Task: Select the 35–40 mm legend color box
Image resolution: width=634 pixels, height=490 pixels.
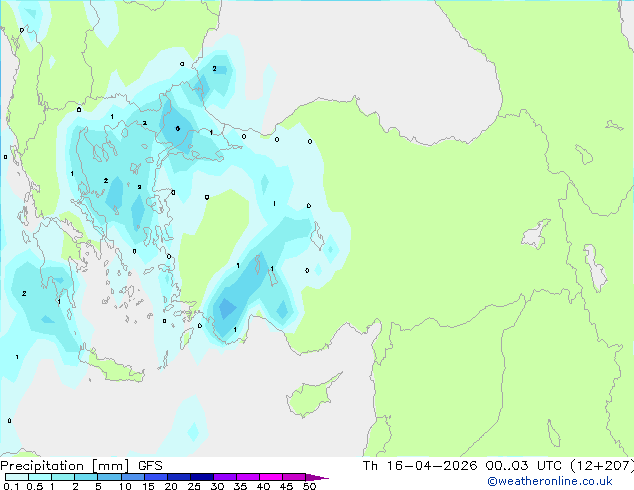Action: 248,477
